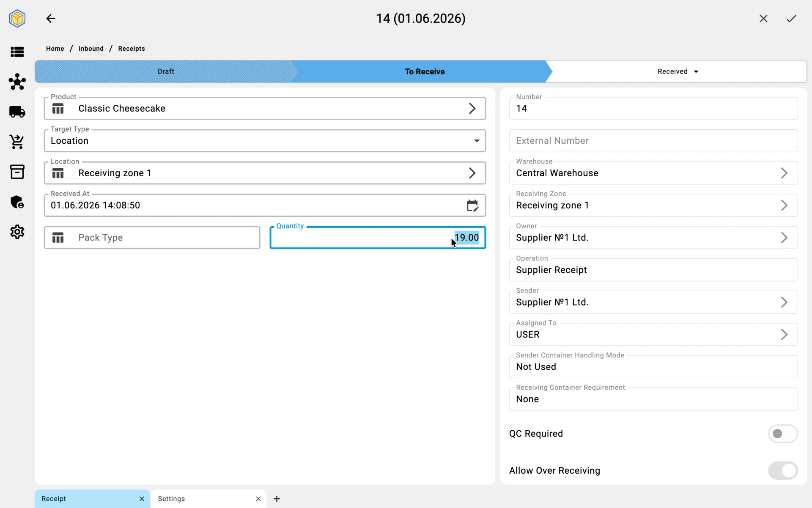
Task: Click the app logo cube icon
Action: click(17, 19)
